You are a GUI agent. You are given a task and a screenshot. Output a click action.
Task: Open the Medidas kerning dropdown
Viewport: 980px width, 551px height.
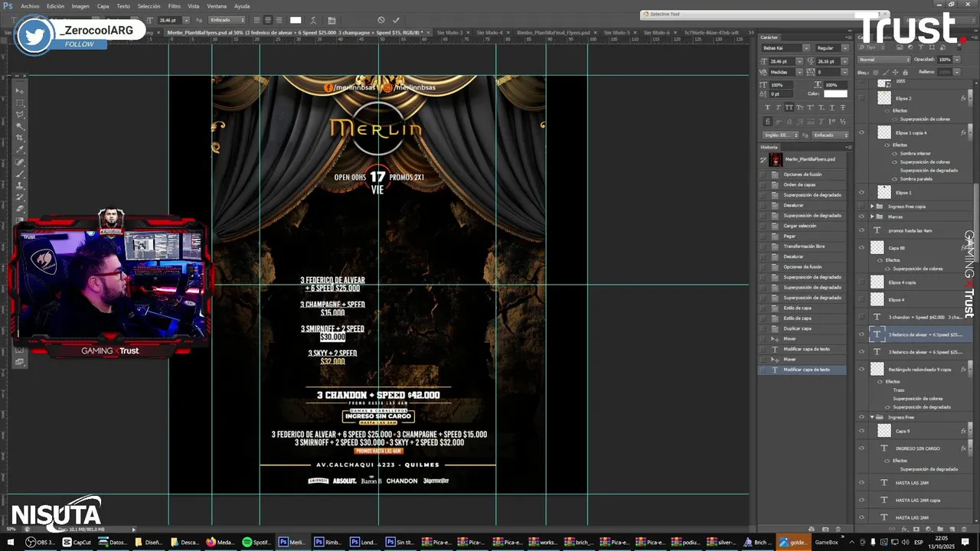point(799,72)
